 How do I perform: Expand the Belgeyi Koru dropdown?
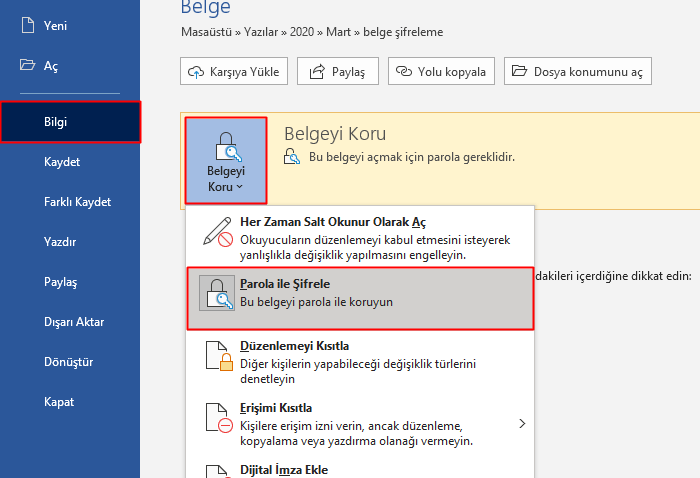pos(226,161)
